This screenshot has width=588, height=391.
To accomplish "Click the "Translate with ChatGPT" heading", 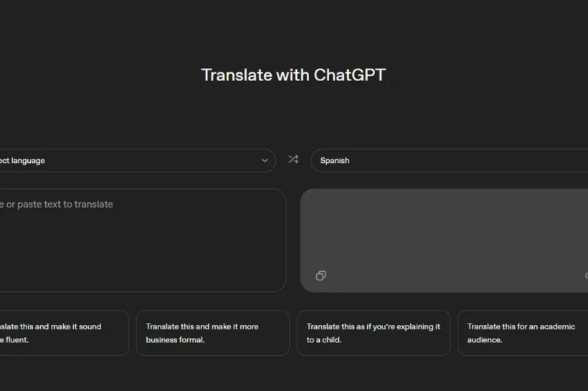I will [x=293, y=75].
